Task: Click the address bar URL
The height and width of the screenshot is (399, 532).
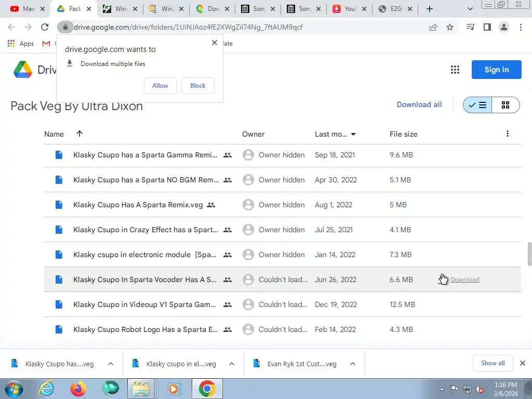Action: [188, 27]
